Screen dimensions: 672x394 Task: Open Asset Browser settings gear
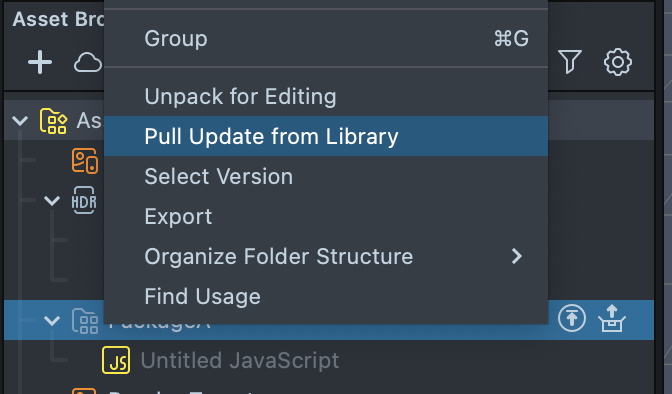[x=618, y=62]
